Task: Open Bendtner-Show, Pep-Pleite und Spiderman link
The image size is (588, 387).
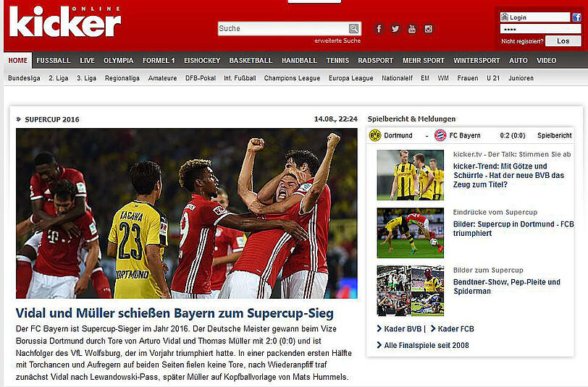Action: coord(507,286)
